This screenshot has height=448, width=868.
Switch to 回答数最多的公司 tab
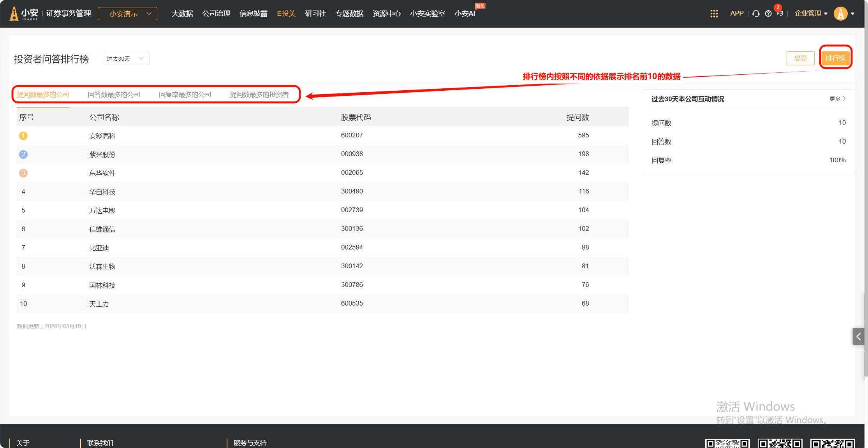(x=114, y=95)
